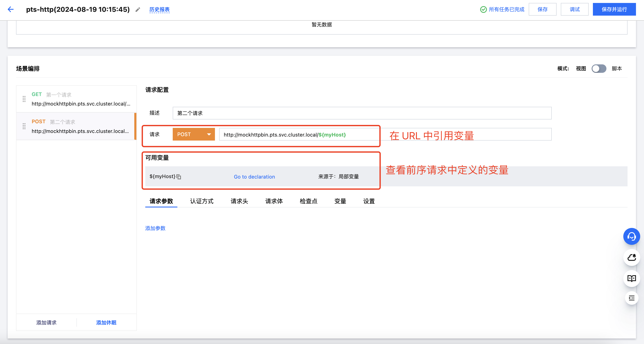Click the pencil edit title icon

[x=138, y=10]
